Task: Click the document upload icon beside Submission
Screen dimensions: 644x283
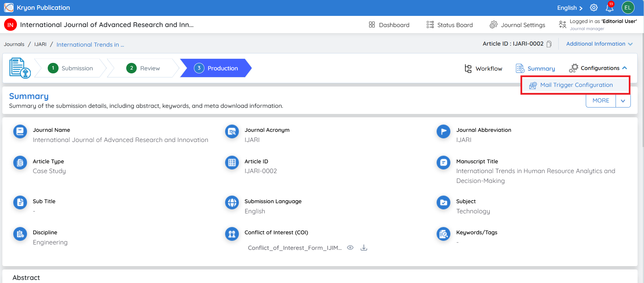Action: pos(20,68)
